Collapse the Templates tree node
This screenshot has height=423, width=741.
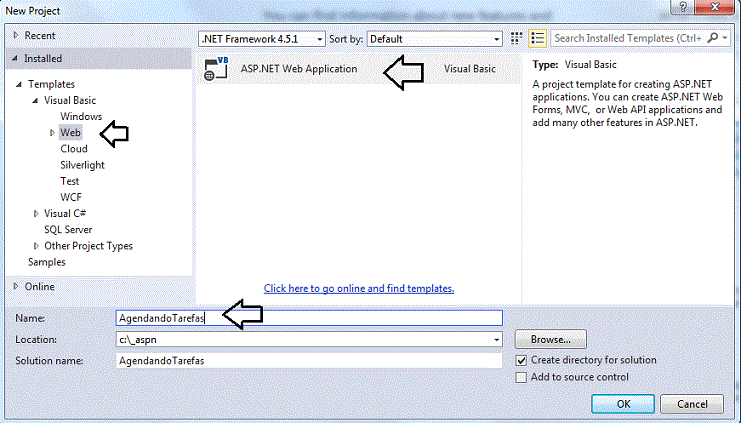[x=19, y=84]
